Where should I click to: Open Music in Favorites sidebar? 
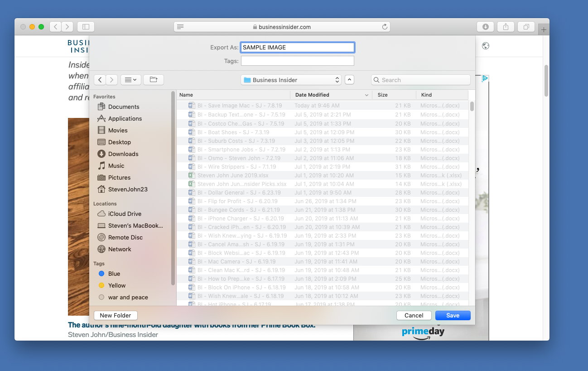click(x=116, y=166)
